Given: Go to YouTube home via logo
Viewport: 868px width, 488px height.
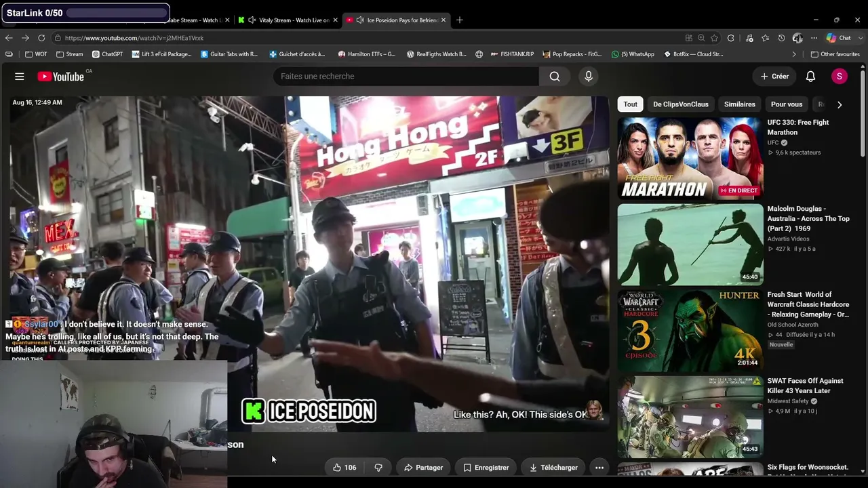Looking at the screenshot, I should click(x=60, y=77).
